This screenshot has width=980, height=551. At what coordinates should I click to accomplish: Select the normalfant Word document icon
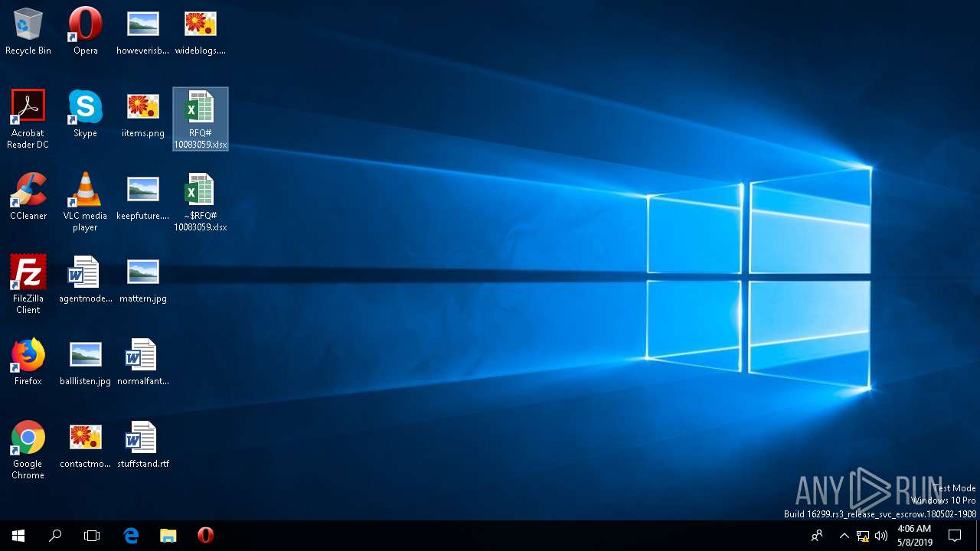[142, 362]
